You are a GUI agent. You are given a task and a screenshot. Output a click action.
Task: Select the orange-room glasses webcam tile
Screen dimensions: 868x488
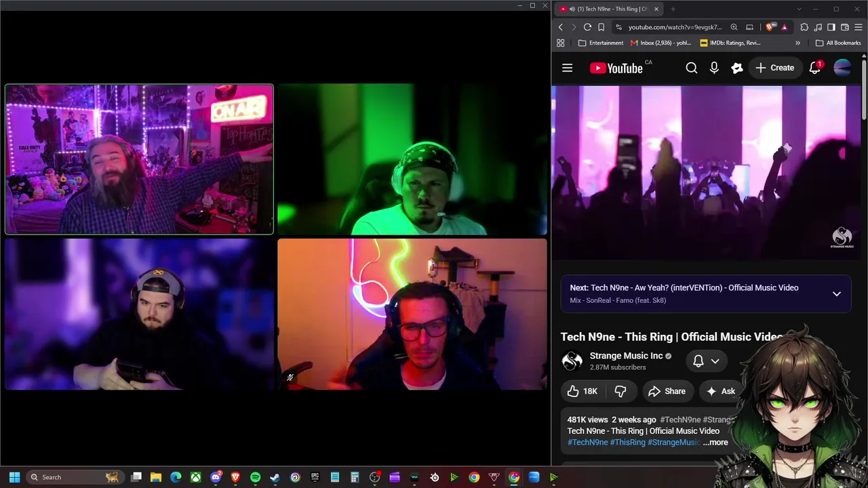pyautogui.click(x=412, y=314)
